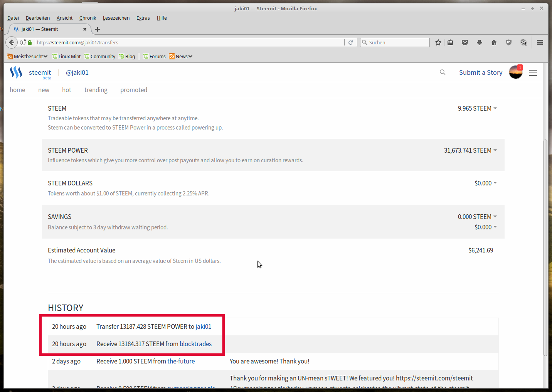This screenshot has width=552, height=392.
Task: Click the extension icon beside the shield
Action: (x=523, y=42)
